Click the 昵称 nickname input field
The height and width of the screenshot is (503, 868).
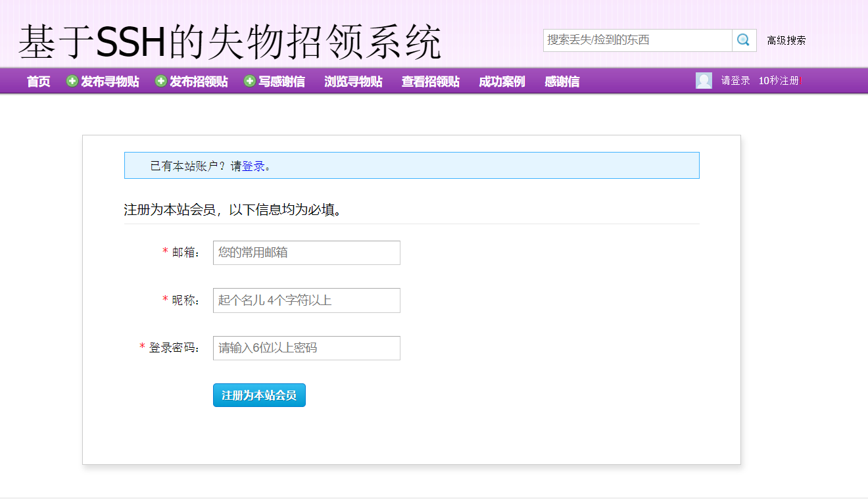(x=306, y=300)
